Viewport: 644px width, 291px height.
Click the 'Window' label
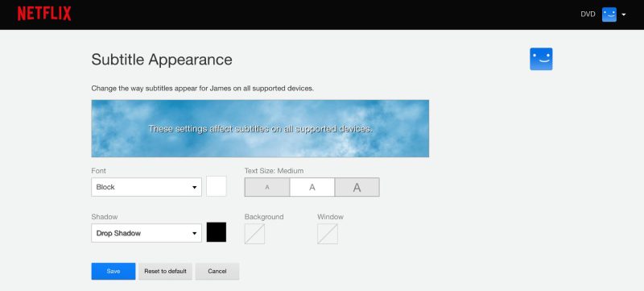330,217
